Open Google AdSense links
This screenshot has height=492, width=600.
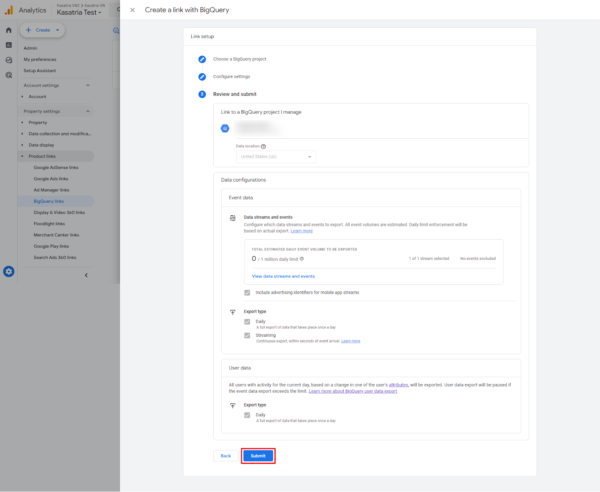click(56, 168)
